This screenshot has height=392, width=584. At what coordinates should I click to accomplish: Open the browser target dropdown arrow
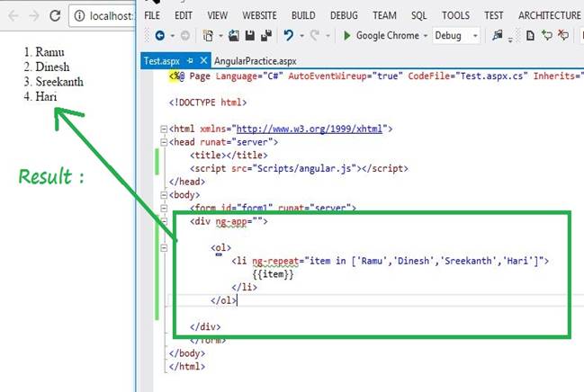click(x=426, y=36)
